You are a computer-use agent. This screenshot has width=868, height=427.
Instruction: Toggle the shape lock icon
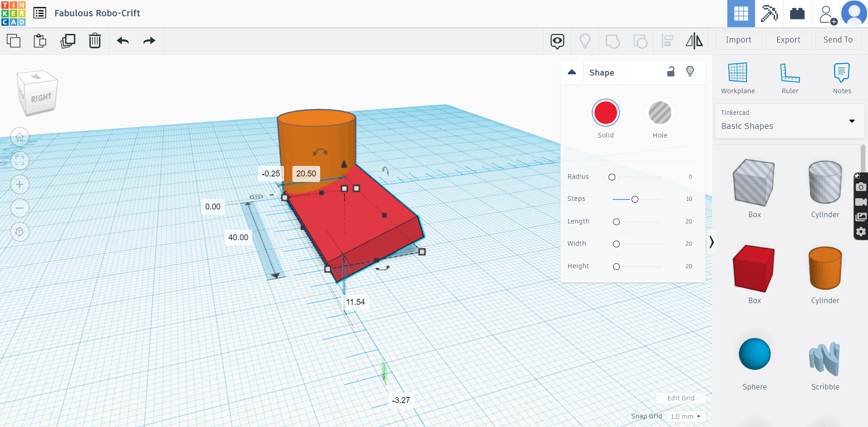(x=671, y=71)
